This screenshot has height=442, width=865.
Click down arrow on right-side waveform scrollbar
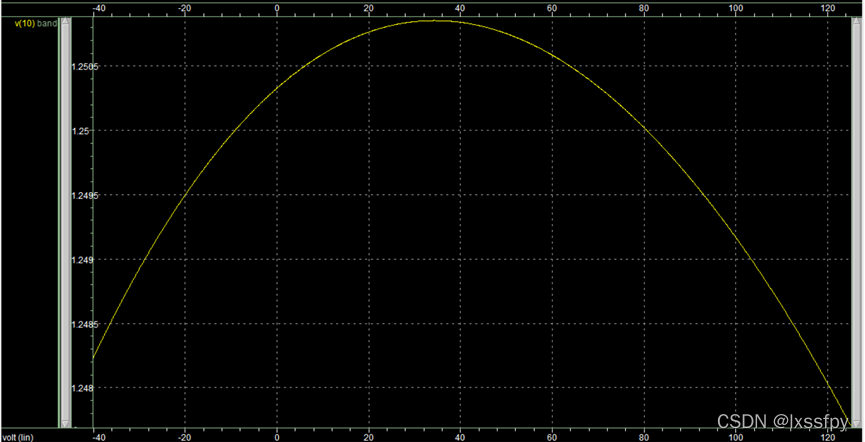pyautogui.click(x=857, y=423)
